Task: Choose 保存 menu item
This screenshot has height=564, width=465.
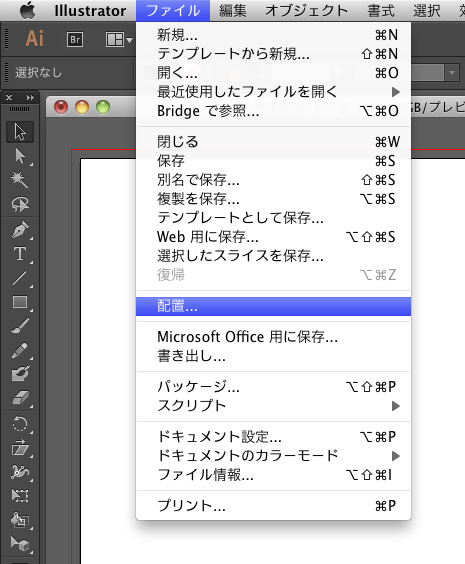Action: coord(273,161)
